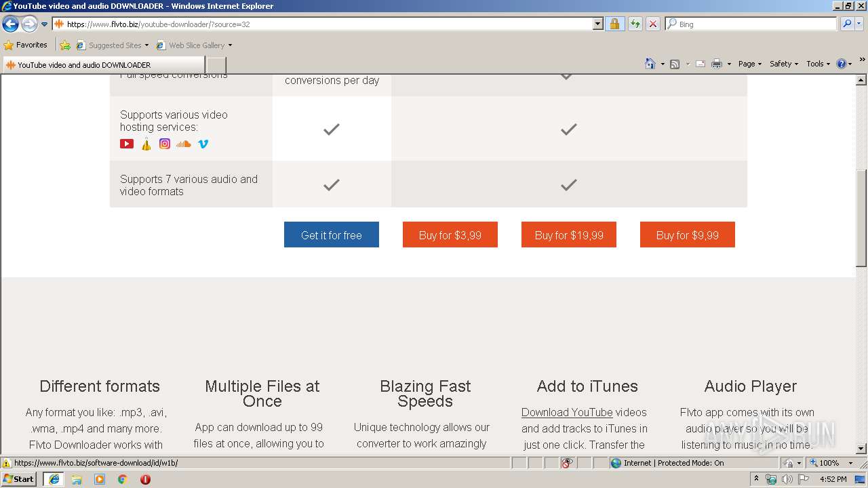Image resolution: width=868 pixels, height=488 pixels.
Task: Click the yellow hosting service icon
Action: click(146, 144)
